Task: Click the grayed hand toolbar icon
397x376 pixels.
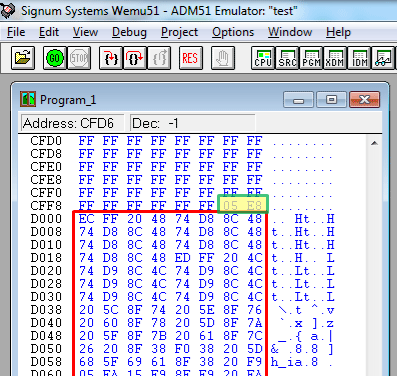Action: coord(223,58)
